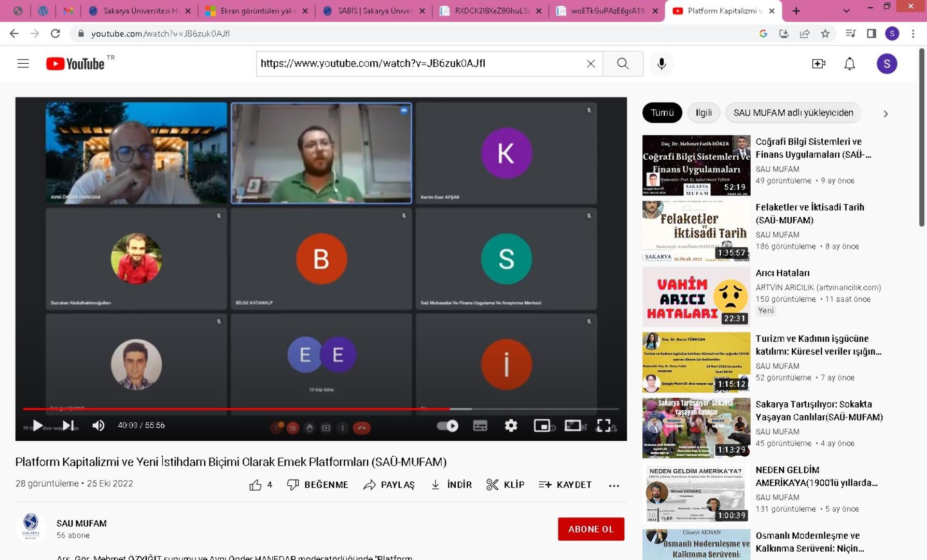The height and width of the screenshot is (560, 927).
Task: Open a new browser tab
Action: tap(796, 11)
